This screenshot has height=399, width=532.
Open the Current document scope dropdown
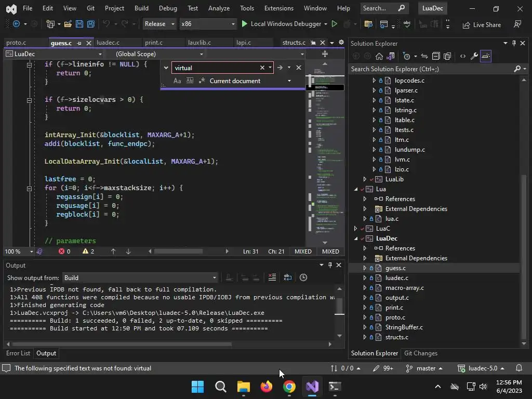click(x=289, y=81)
